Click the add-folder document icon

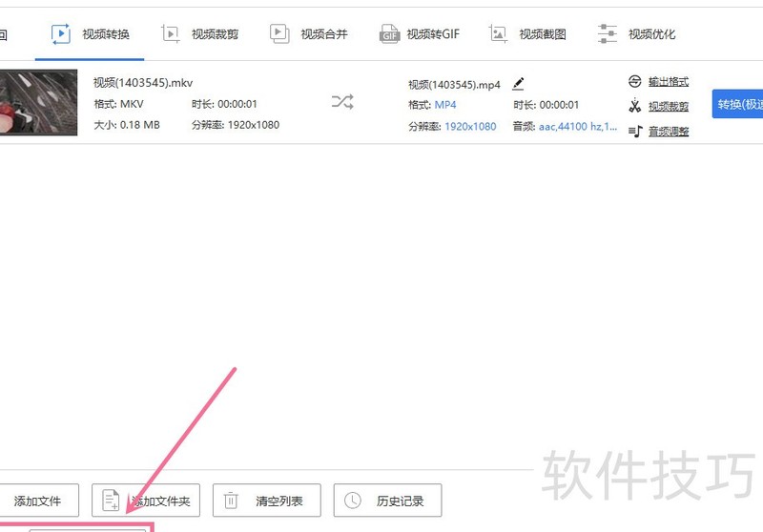pyautogui.click(x=111, y=501)
